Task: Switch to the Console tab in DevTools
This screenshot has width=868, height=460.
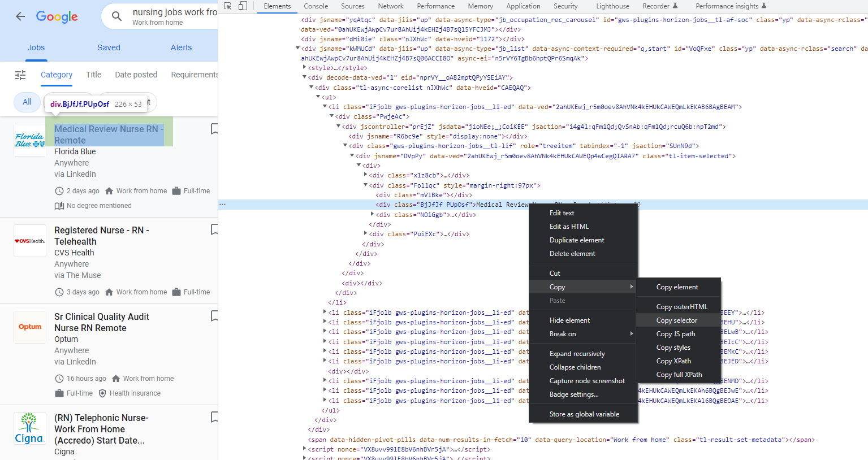Action: point(316,6)
